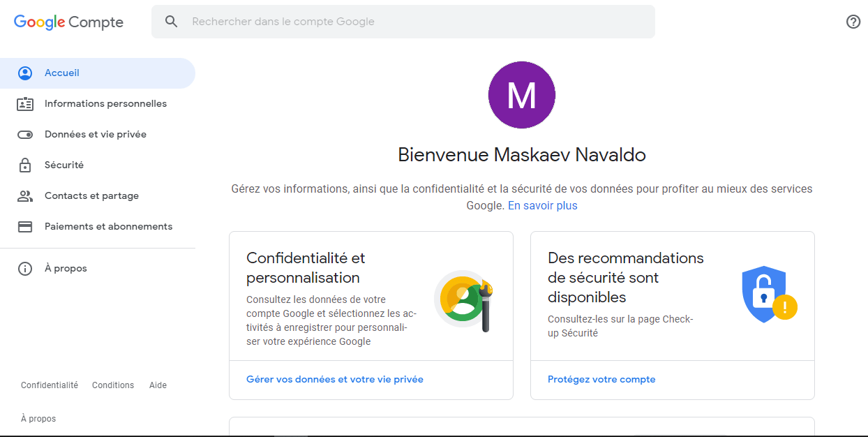Viewport: 868px width, 437px height.
Task: Open the Conditions footer link
Action: click(113, 385)
